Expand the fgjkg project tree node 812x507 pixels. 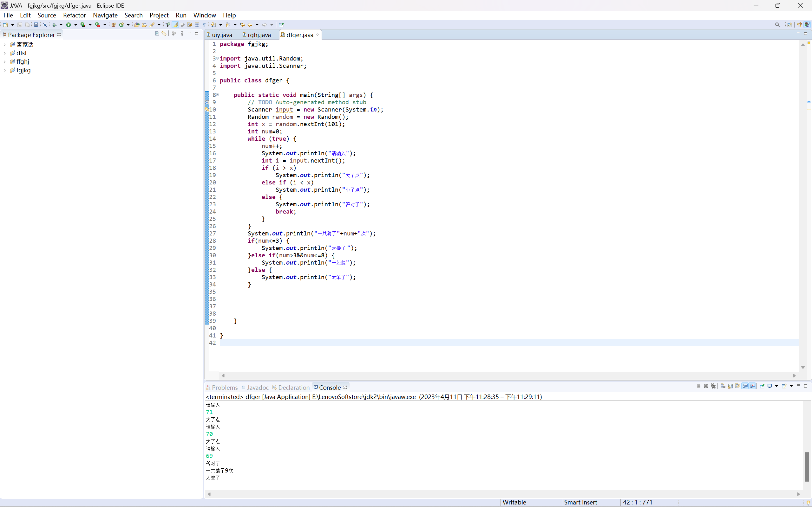5,70
